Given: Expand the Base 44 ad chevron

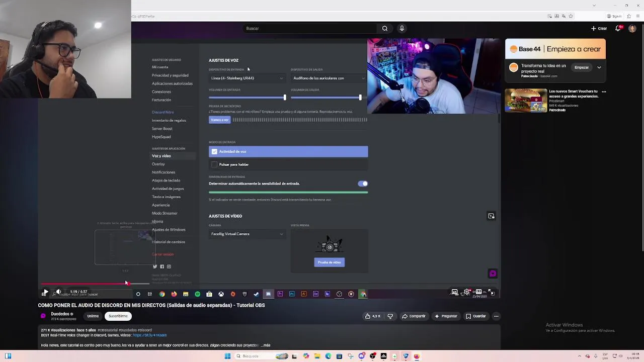Looking at the screenshot, I should (599, 67).
